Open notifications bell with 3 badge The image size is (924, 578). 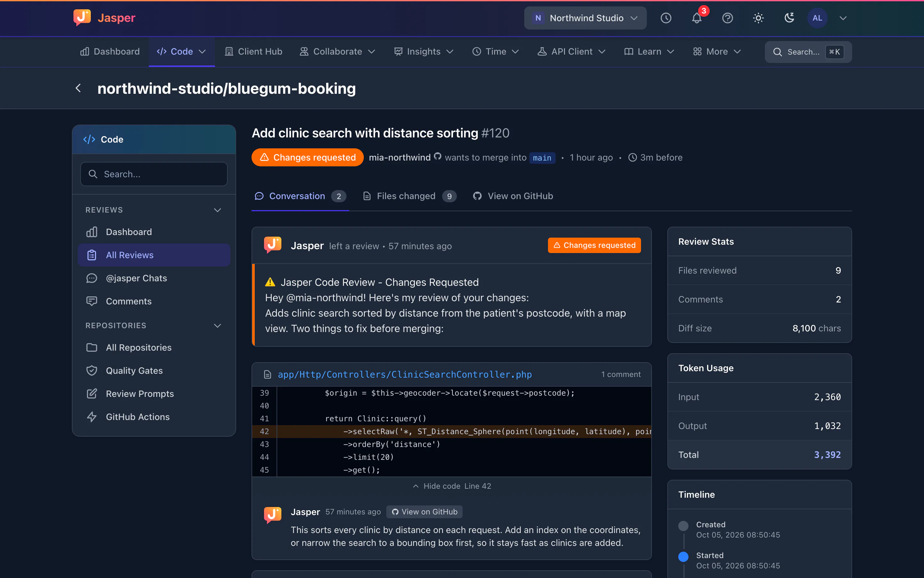click(x=697, y=18)
